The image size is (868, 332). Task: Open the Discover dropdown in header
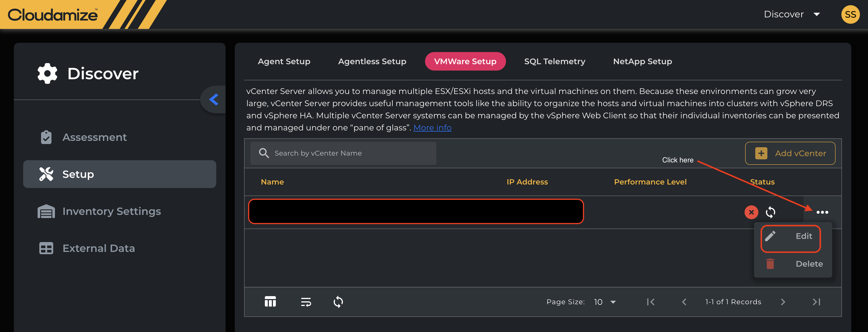(x=791, y=14)
